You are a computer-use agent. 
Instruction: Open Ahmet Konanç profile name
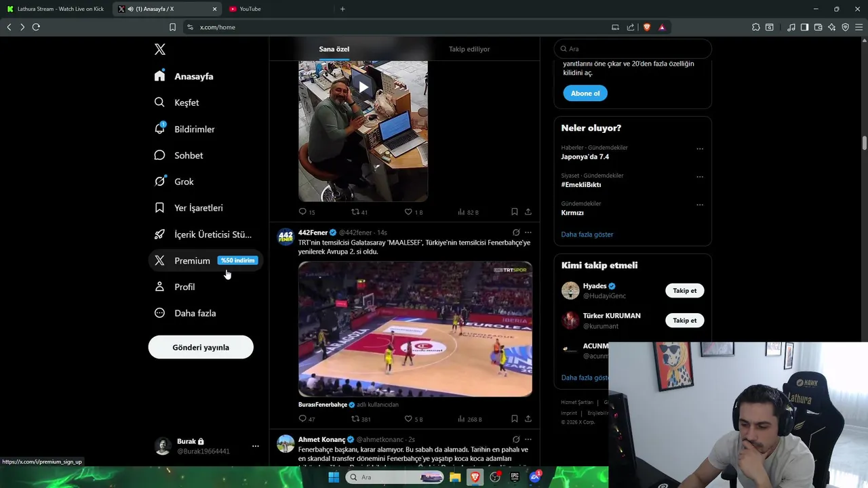[321, 439]
